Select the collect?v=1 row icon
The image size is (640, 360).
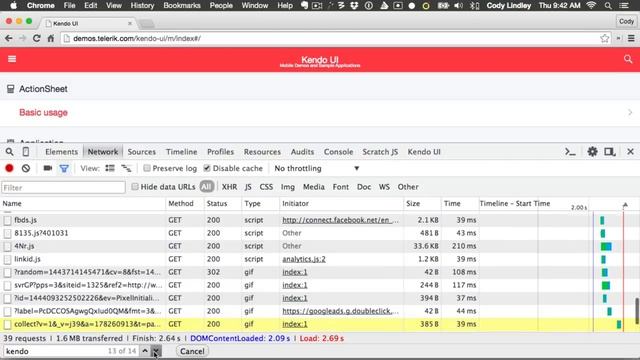pos(7,324)
